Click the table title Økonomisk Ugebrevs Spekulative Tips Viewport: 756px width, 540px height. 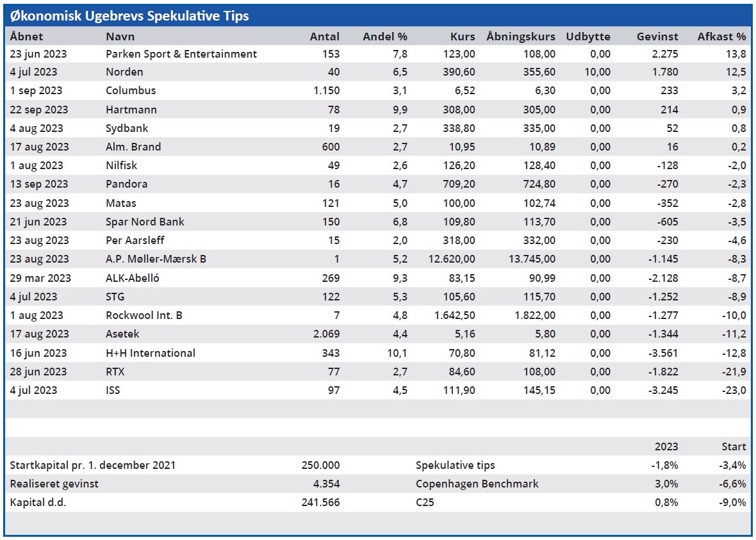[130, 15]
